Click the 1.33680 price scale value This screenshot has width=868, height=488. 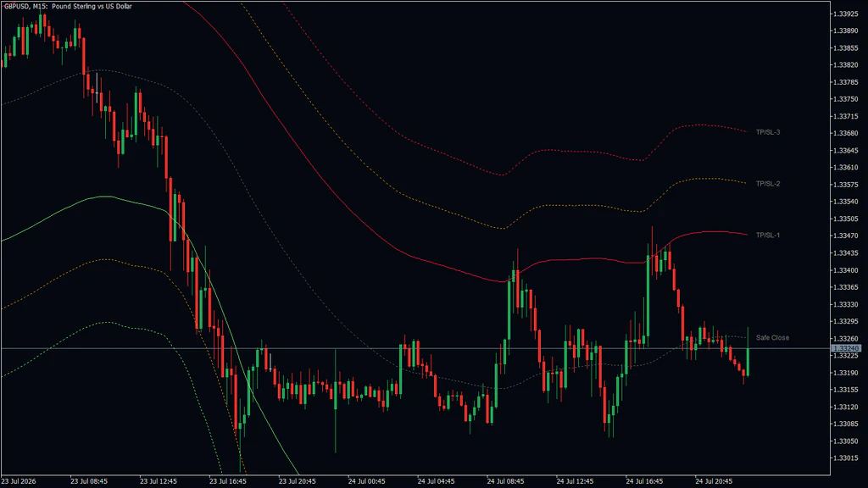point(846,133)
